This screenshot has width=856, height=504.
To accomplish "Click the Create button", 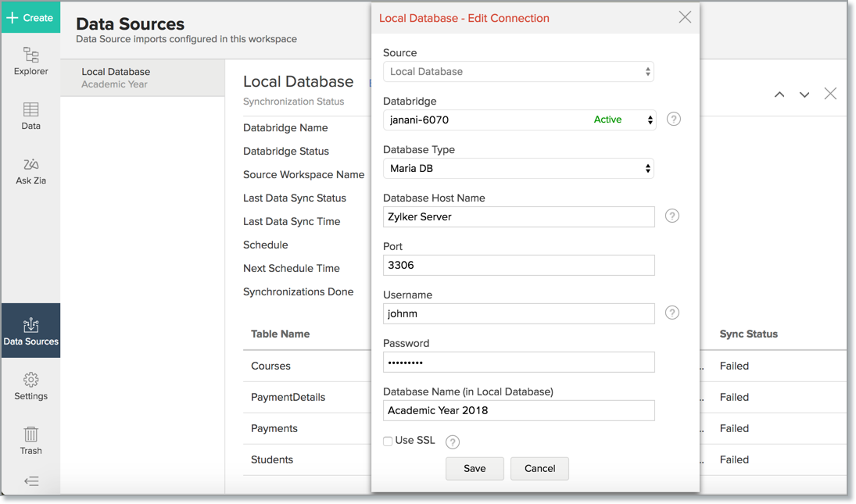I will click(30, 17).
